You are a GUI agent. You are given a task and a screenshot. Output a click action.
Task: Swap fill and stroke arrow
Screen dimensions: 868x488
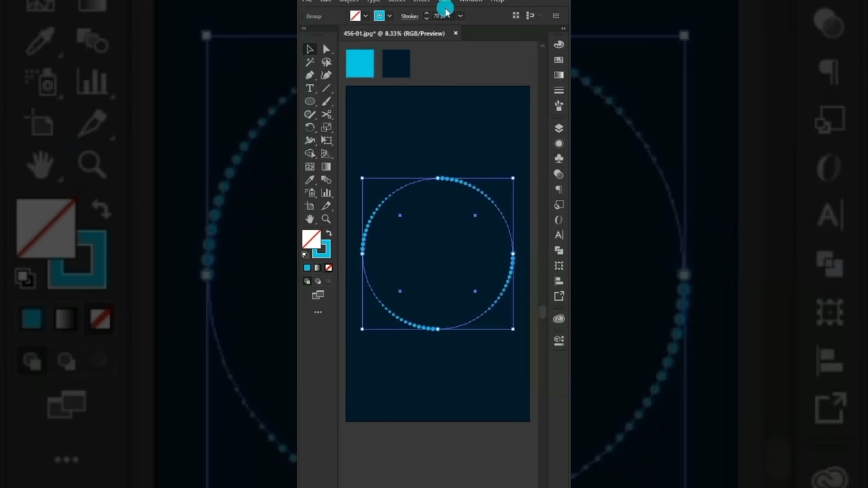pos(329,234)
